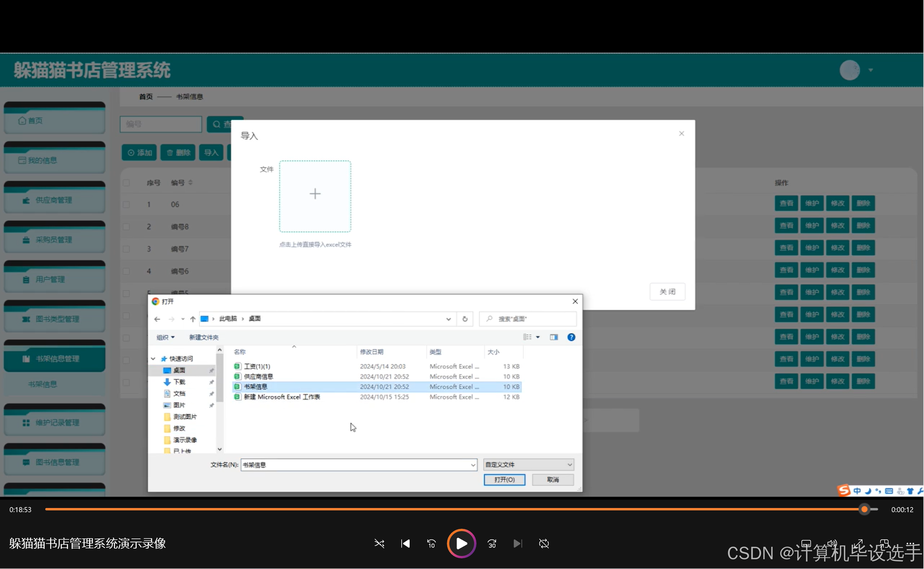The width and height of the screenshot is (924, 569).
Task: Go to previous track
Action: pyautogui.click(x=405, y=544)
